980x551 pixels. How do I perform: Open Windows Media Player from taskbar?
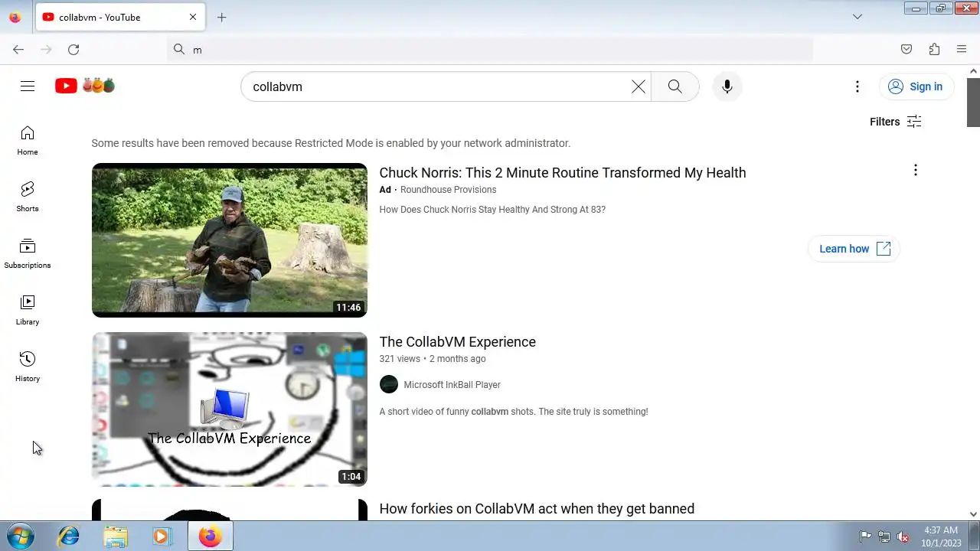(x=162, y=536)
